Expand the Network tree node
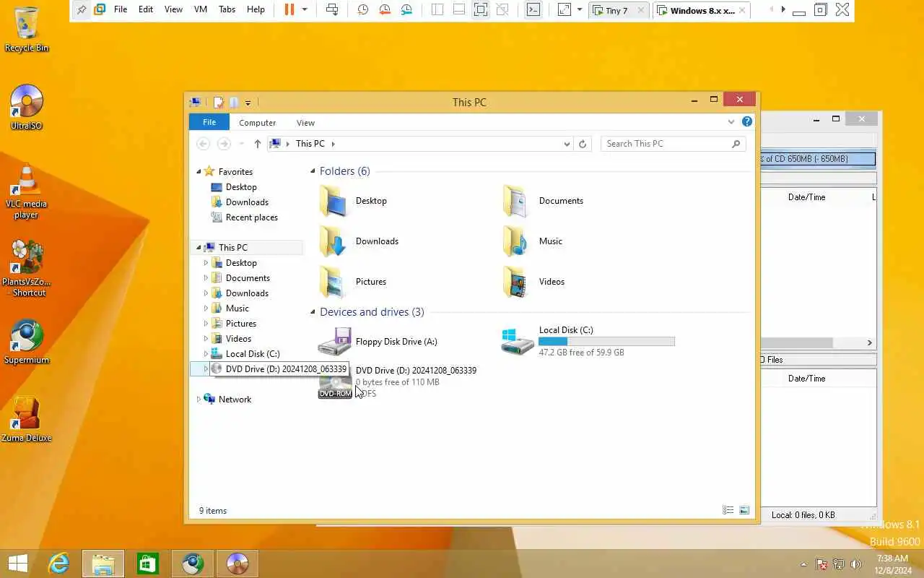 [x=199, y=400]
